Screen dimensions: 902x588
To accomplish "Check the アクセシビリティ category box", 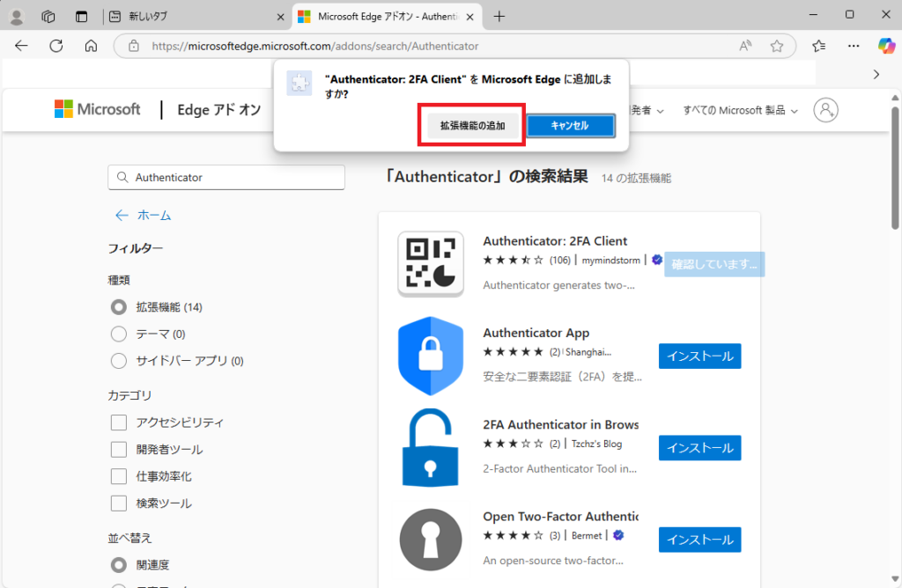I will coord(119,423).
